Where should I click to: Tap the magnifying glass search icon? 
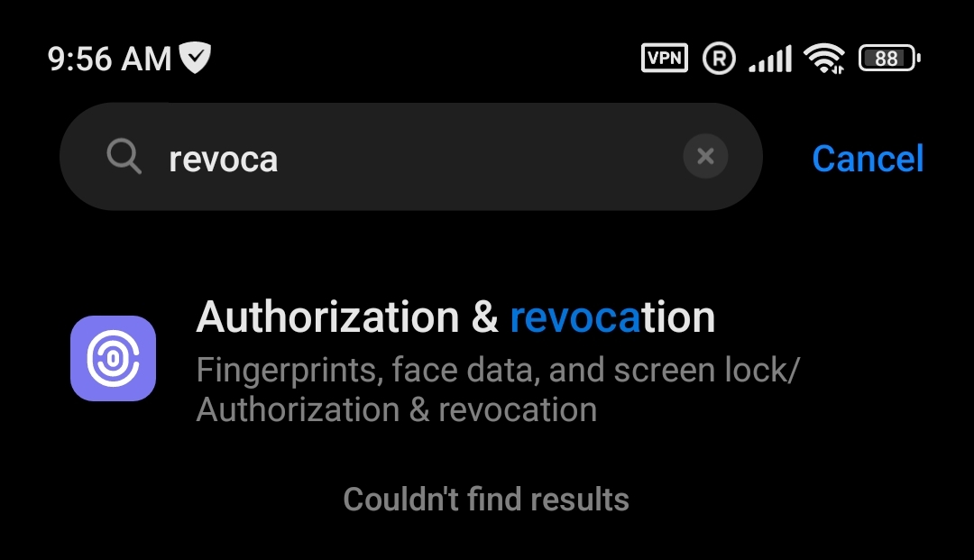click(x=124, y=156)
